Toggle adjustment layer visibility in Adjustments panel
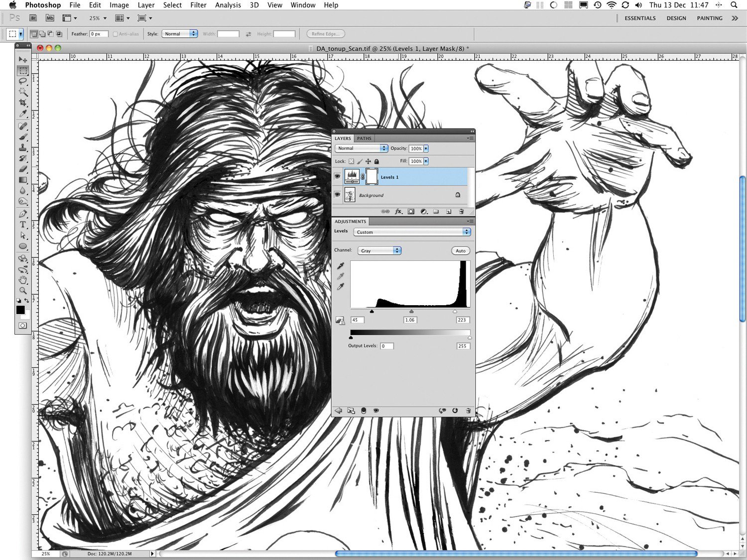Image resolution: width=747 pixels, height=560 pixels. coord(376,410)
